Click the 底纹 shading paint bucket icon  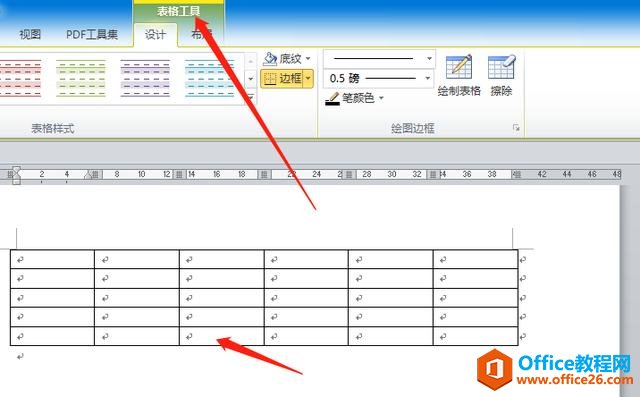[270, 59]
